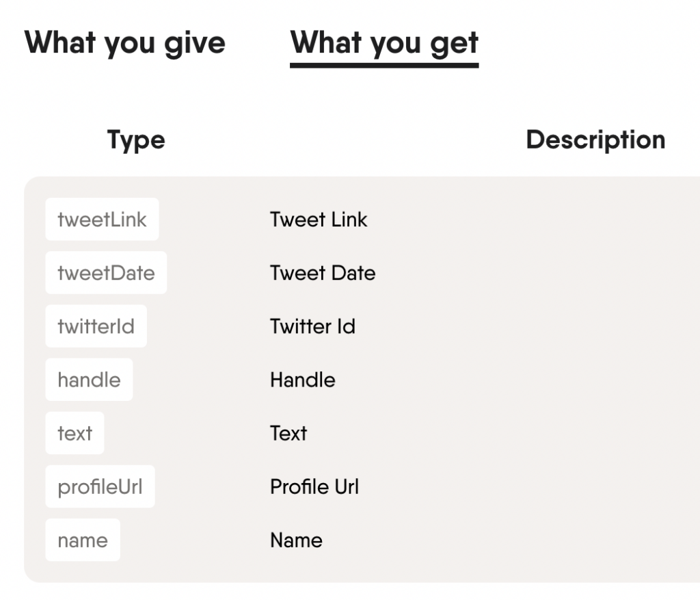Click the "Name" description label
700x600 pixels.
[x=296, y=540]
